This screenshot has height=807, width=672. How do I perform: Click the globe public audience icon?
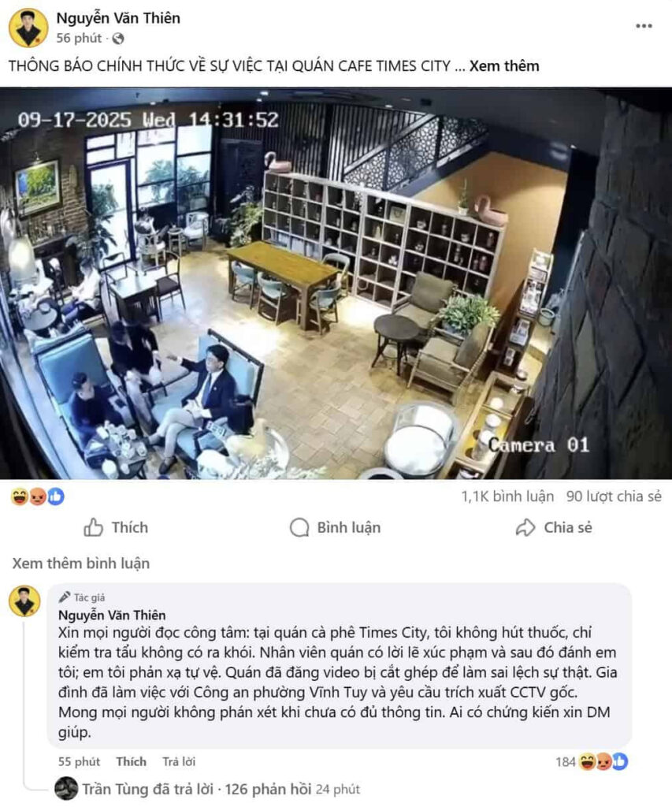pos(118,39)
